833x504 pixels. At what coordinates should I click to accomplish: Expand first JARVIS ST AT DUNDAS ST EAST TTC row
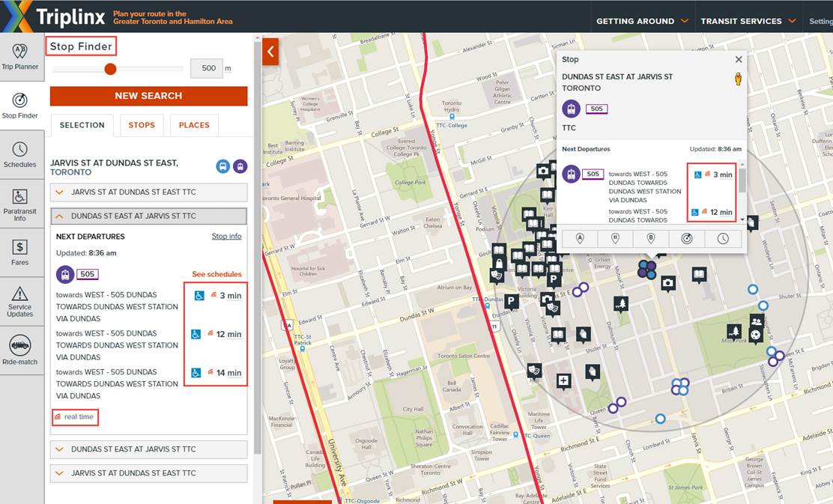(x=149, y=192)
